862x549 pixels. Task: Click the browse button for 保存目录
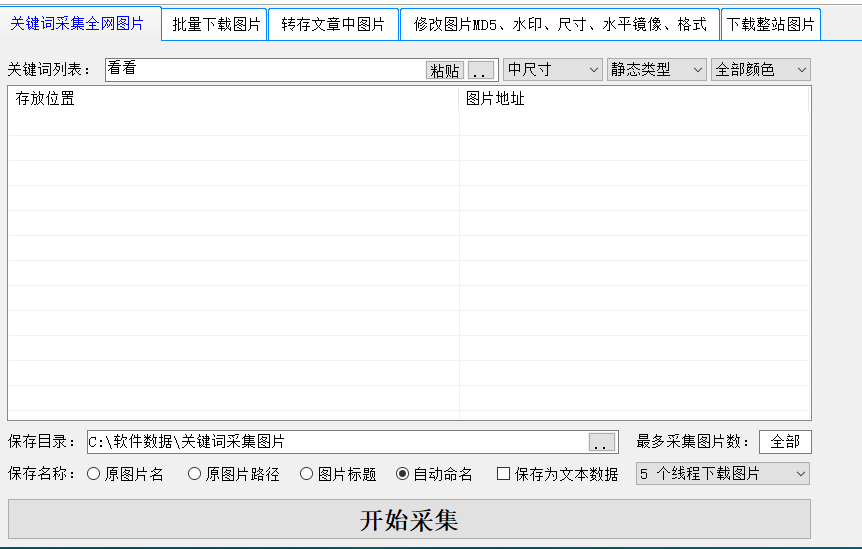pyautogui.click(x=601, y=442)
